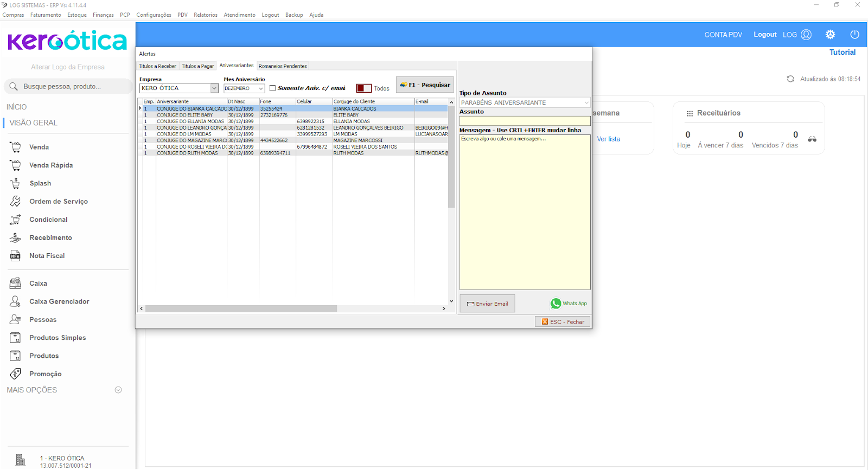The width and height of the screenshot is (868, 470).
Task: Switch to Titulos a Pagar tab
Action: [x=197, y=66]
